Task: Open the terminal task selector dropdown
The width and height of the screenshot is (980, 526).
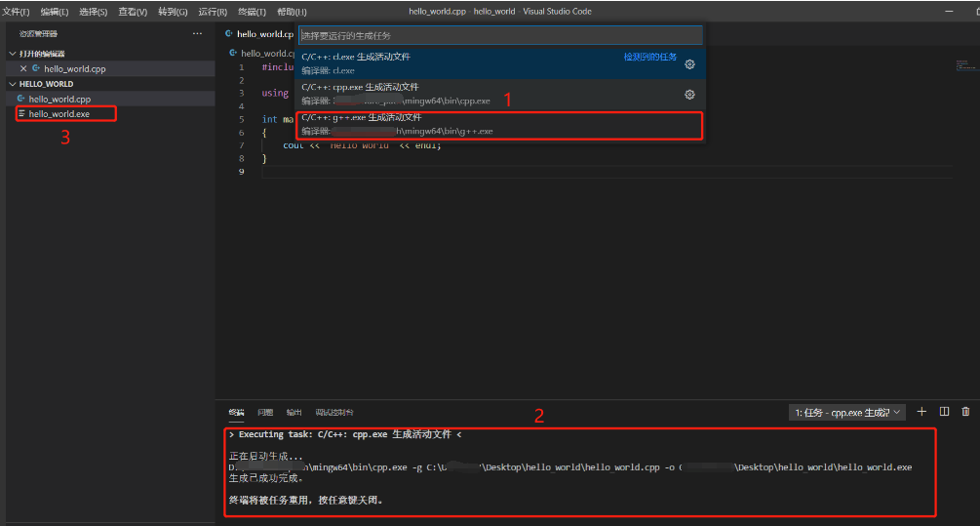Action: click(x=846, y=413)
